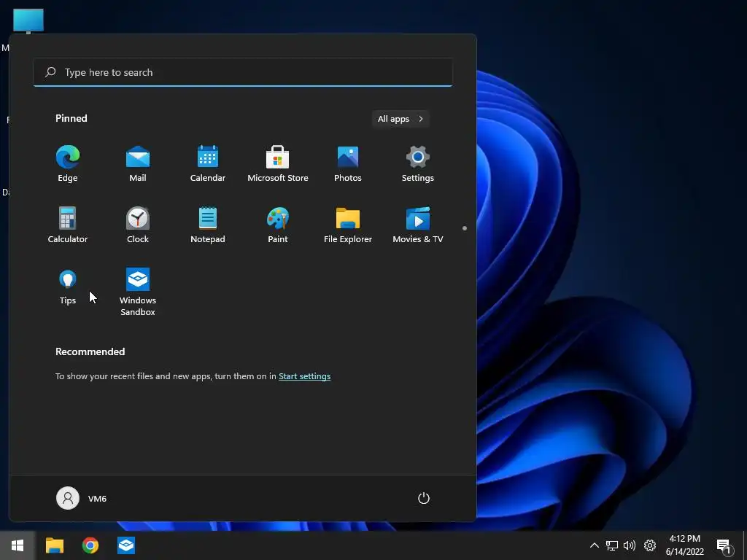Open the clock showing 4:12 PM
Image resolution: width=747 pixels, height=560 pixels.
[x=684, y=545]
